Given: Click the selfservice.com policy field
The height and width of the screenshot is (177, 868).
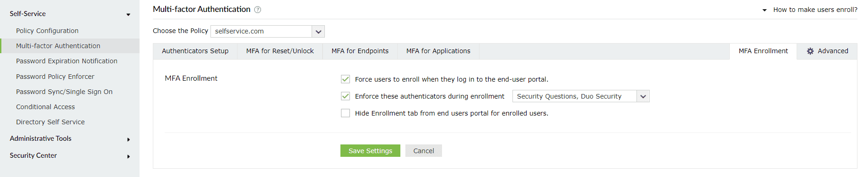Looking at the screenshot, I should tap(261, 32).
